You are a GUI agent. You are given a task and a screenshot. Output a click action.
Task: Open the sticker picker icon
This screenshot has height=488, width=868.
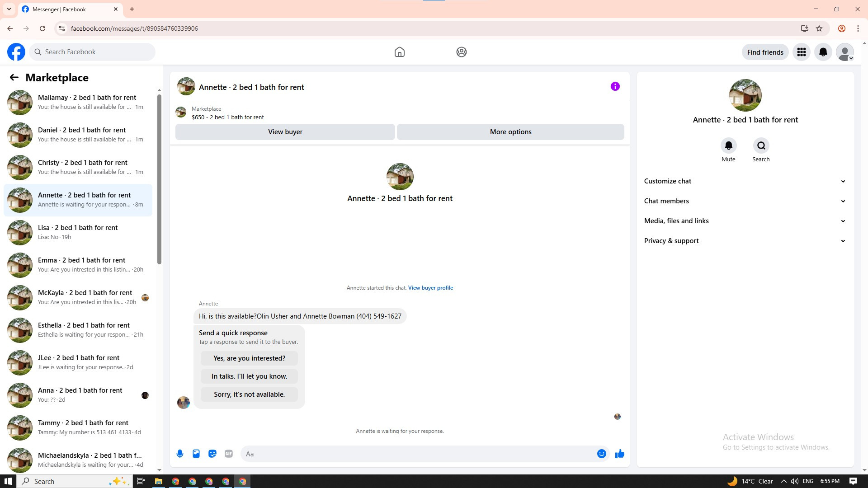pos(212,454)
